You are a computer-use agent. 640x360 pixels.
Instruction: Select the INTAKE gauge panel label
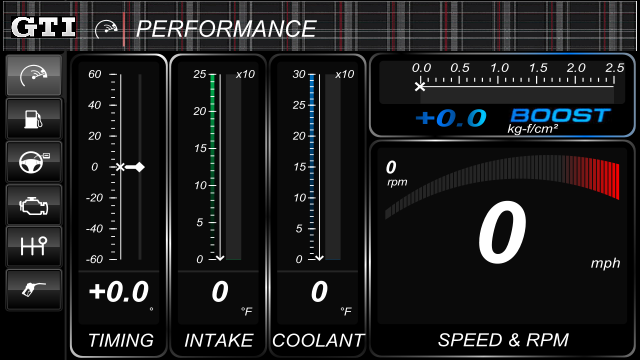pos(219,340)
